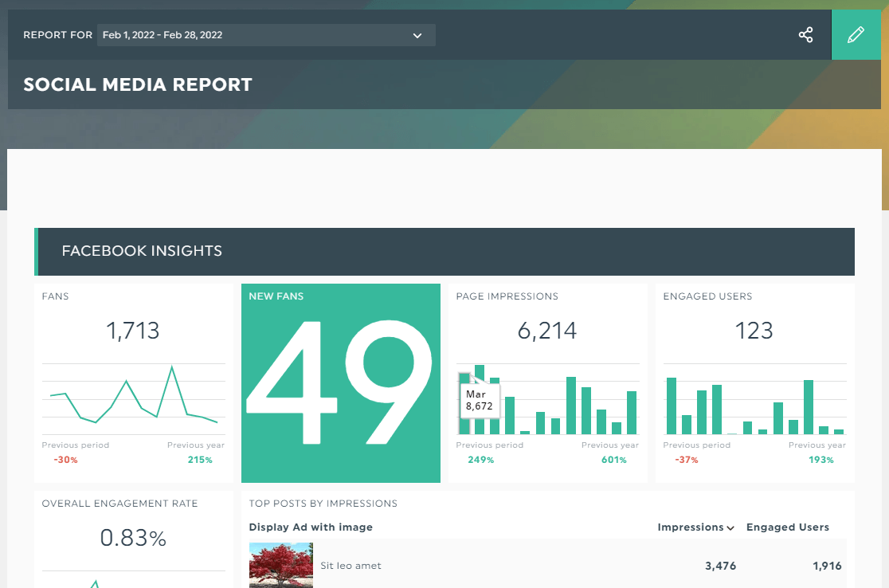Select the Engaged Users 123 value
This screenshot has width=889, height=588.
(x=754, y=331)
